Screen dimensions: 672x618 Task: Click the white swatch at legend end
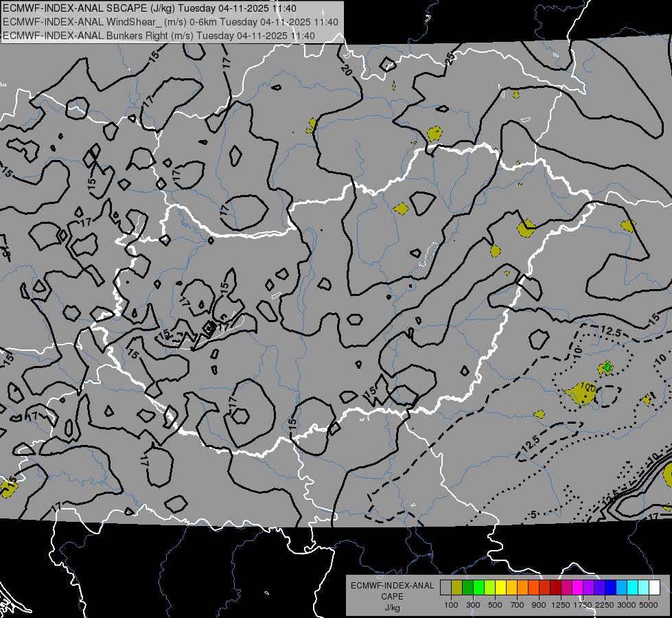pyautogui.click(x=654, y=588)
